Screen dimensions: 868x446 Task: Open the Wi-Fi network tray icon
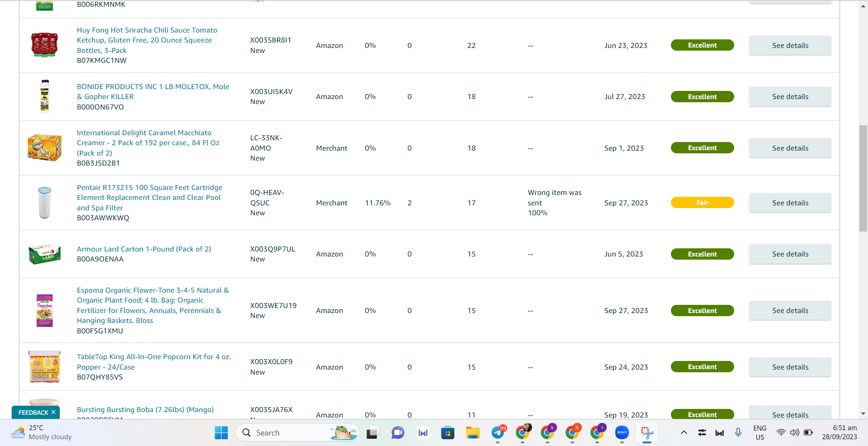coord(781,433)
